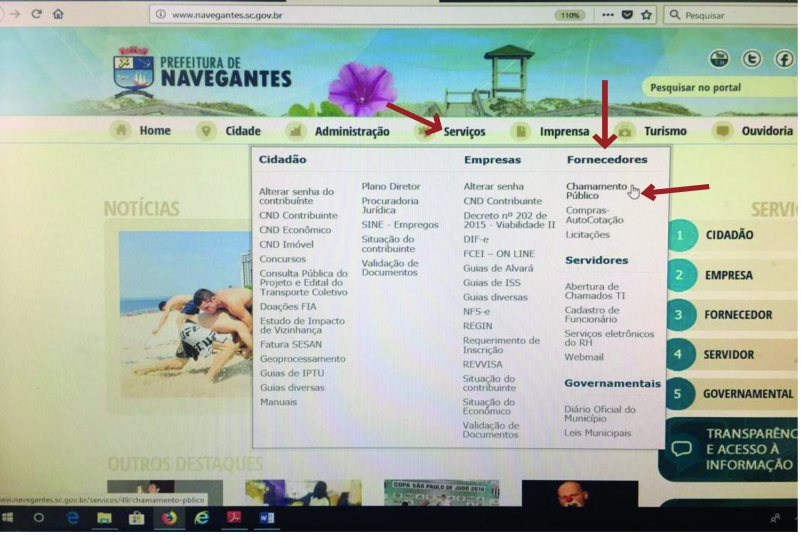The width and height of the screenshot is (801, 535).
Task: Click the 1 CIDADÃO service button
Action: tap(733, 235)
